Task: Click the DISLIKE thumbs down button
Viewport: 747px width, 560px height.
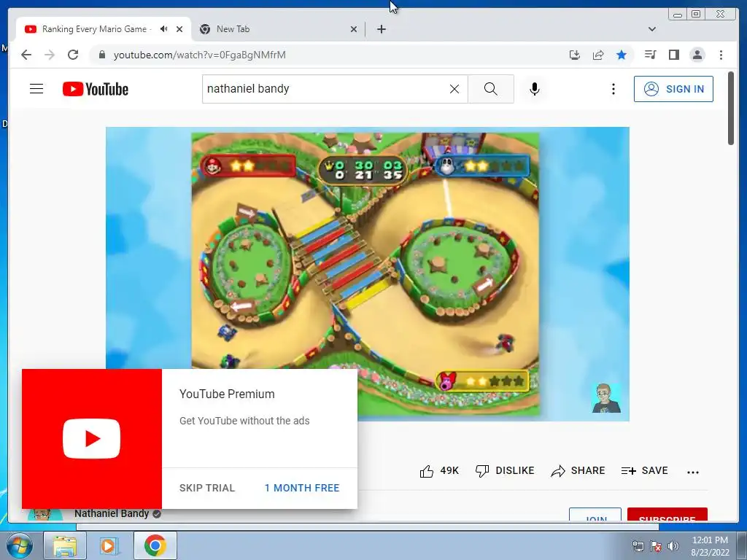Action: point(505,471)
